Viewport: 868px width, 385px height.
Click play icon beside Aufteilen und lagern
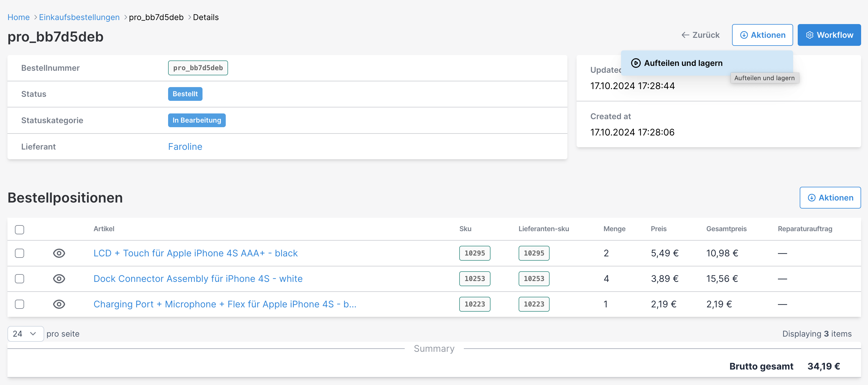click(635, 63)
